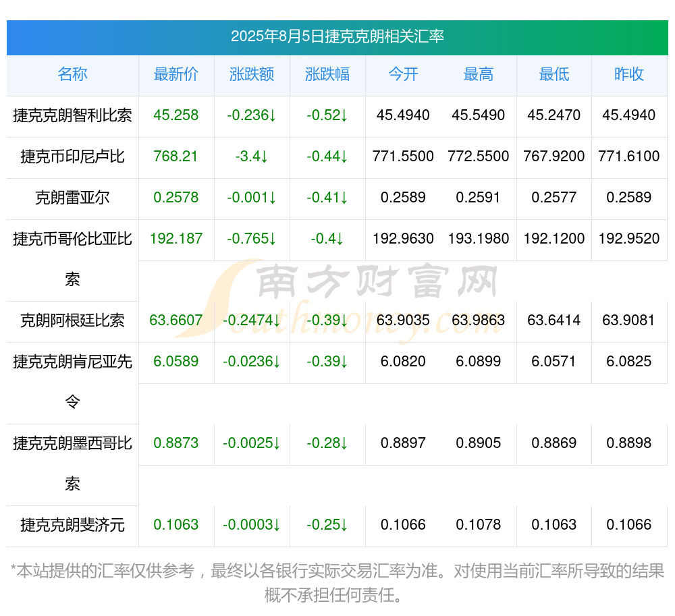Click previous close 771.6100
Image resolution: width=675 pixels, height=616 pixels.
pyautogui.click(x=629, y=156)
